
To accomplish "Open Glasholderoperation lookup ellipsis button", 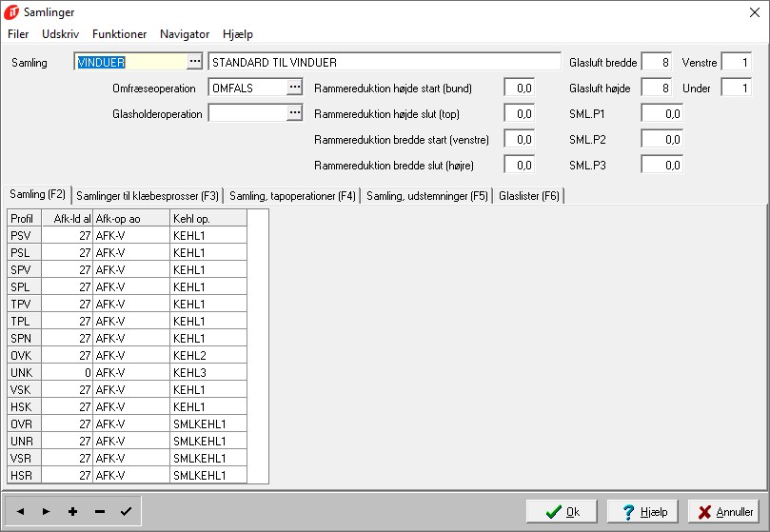I will 295,112.
